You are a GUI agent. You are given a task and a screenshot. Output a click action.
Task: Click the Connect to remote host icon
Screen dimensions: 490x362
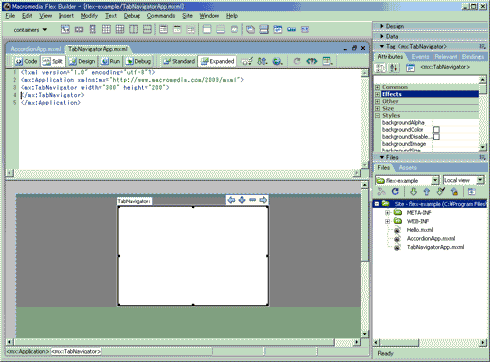point(381,192)
